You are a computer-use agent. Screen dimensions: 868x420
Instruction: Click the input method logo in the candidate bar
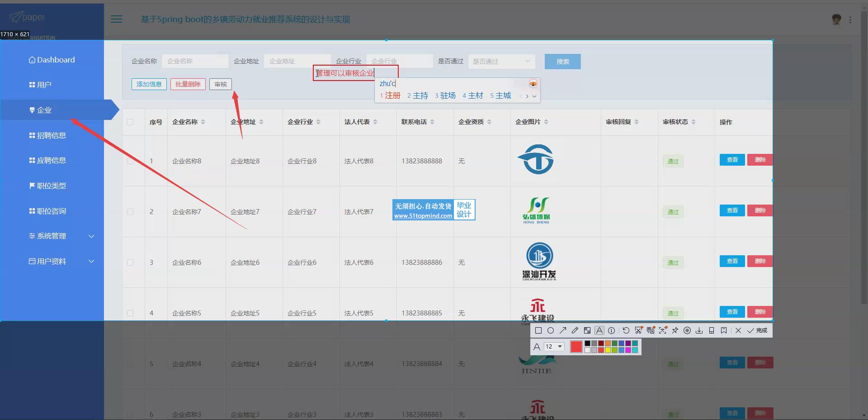point(533,83)
